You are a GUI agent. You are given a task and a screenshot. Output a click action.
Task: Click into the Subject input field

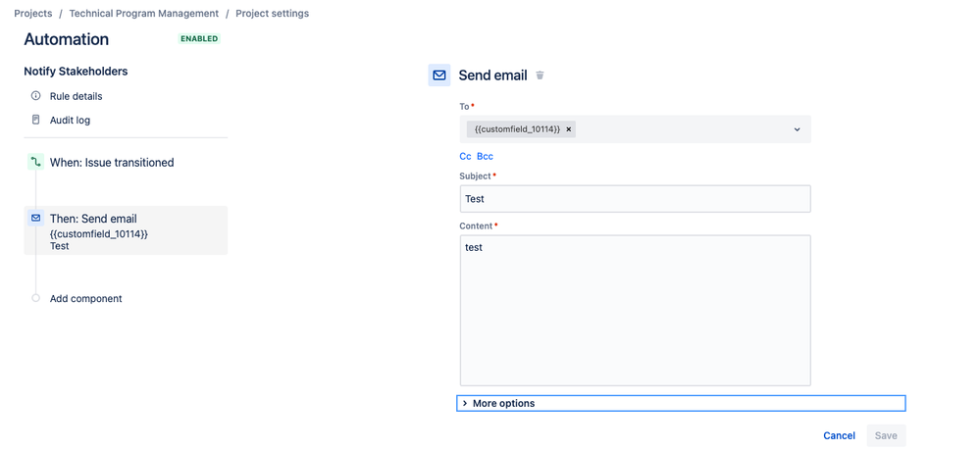click(x=635, y=199)
